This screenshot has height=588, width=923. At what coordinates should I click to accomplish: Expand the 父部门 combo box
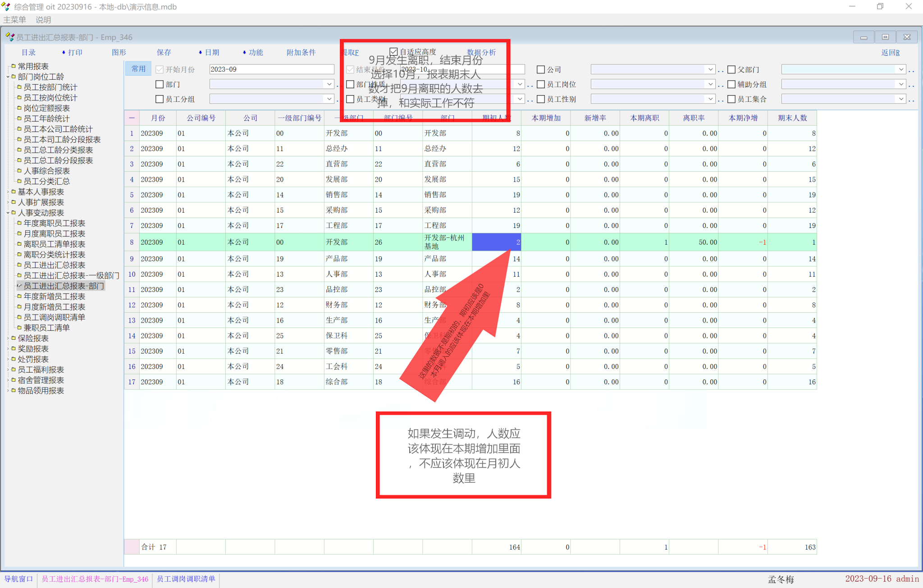(900, 69)
